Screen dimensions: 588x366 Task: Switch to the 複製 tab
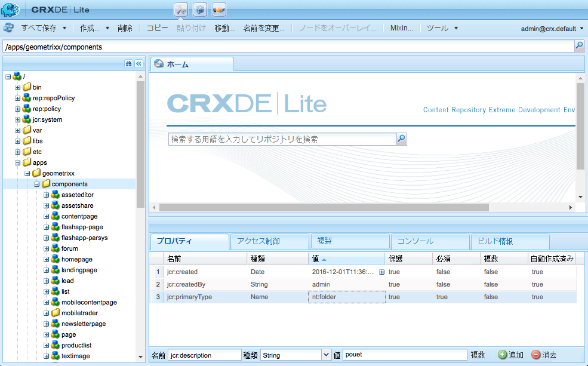click(x=350, y=241)
